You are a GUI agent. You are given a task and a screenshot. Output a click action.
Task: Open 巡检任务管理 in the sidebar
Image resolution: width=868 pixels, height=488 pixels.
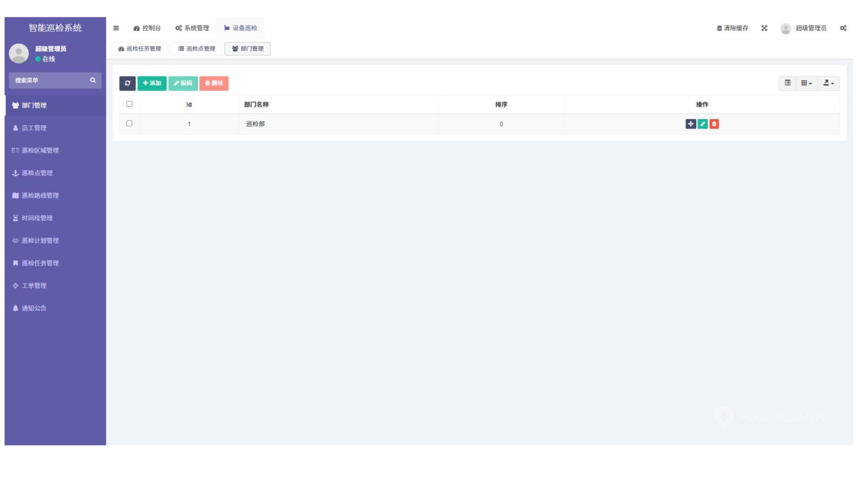[55, 263]
